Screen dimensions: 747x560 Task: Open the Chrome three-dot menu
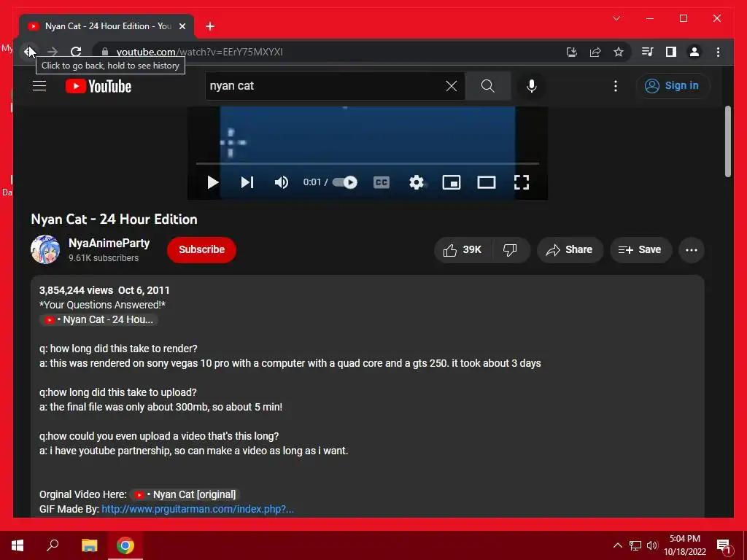point(718,52)
